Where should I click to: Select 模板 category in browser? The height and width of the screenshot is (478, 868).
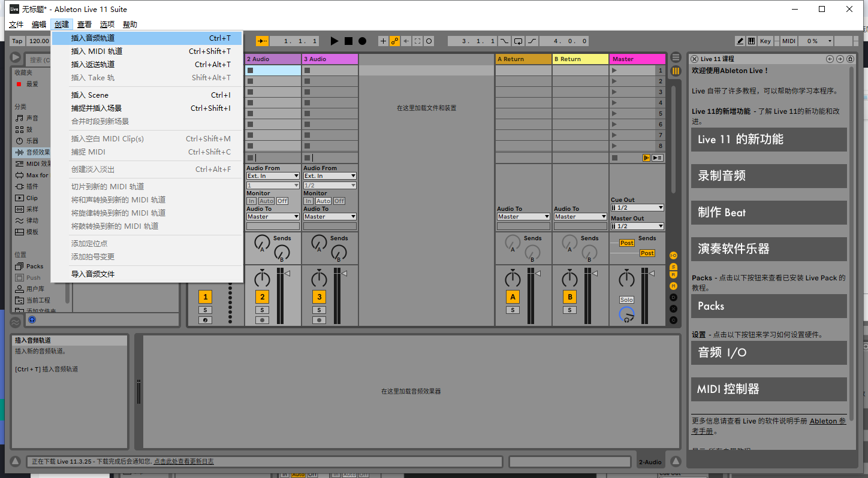[x=32, y=232]
